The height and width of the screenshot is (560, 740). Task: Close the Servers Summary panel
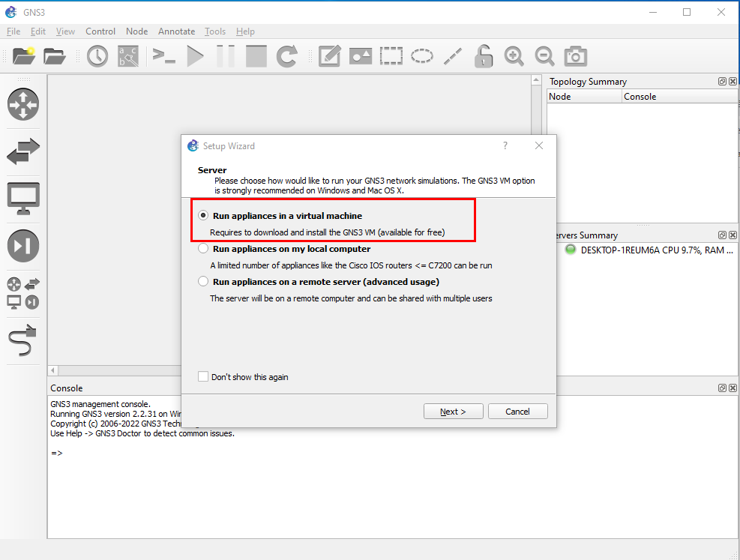click(733, 235)
